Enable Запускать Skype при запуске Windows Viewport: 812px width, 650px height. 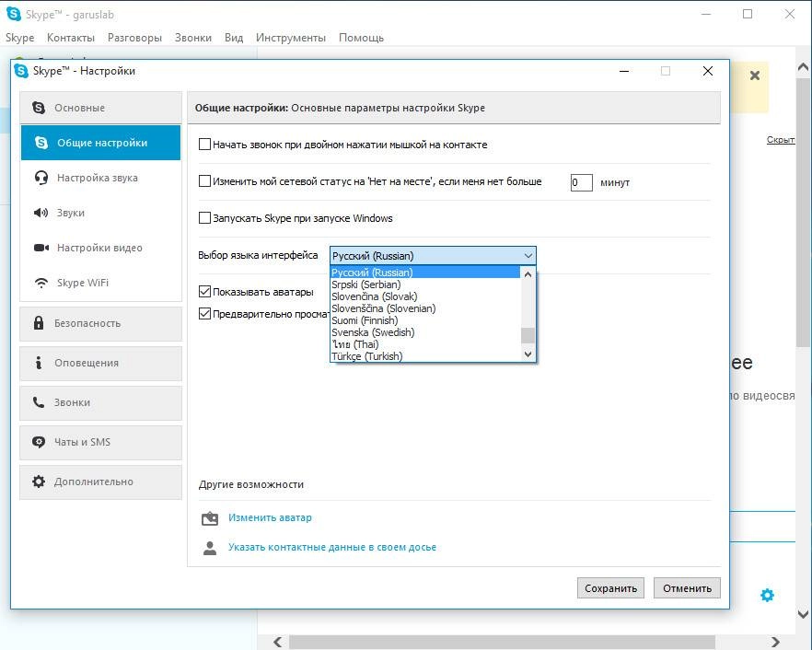(x=204, y=217)
